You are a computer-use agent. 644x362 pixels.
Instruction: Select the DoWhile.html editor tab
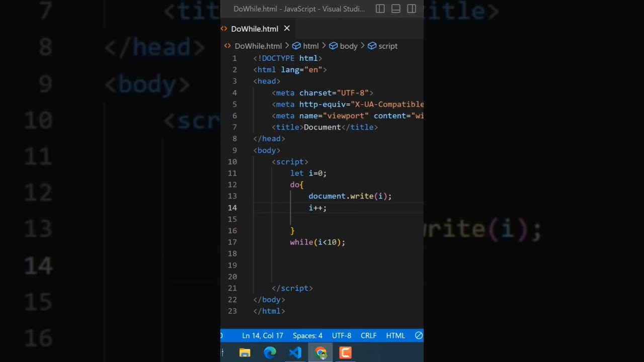coord(254,29)
